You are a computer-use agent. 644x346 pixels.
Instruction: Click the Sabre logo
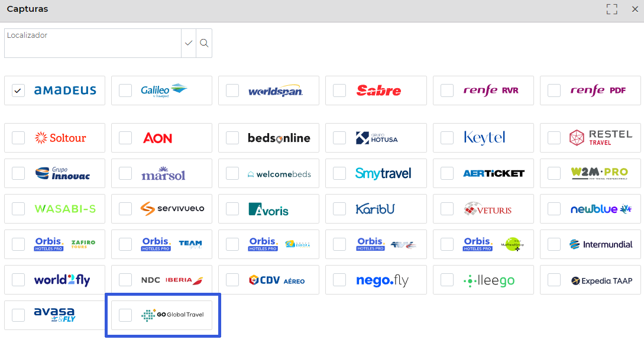(378, 90)
